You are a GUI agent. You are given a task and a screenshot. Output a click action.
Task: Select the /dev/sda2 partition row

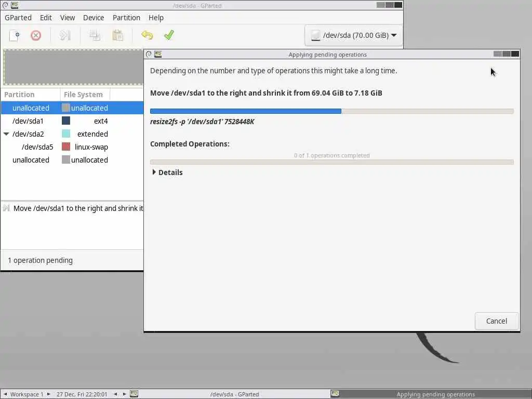(72, 134)
